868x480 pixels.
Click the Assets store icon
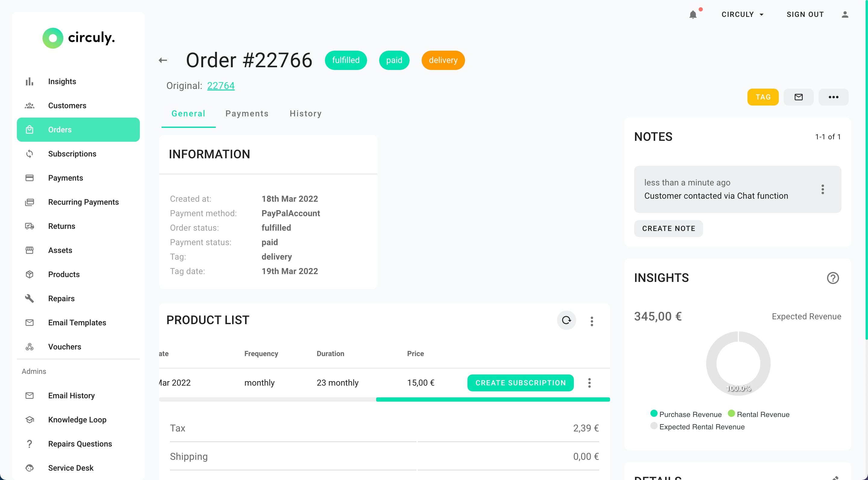point(30,250)
